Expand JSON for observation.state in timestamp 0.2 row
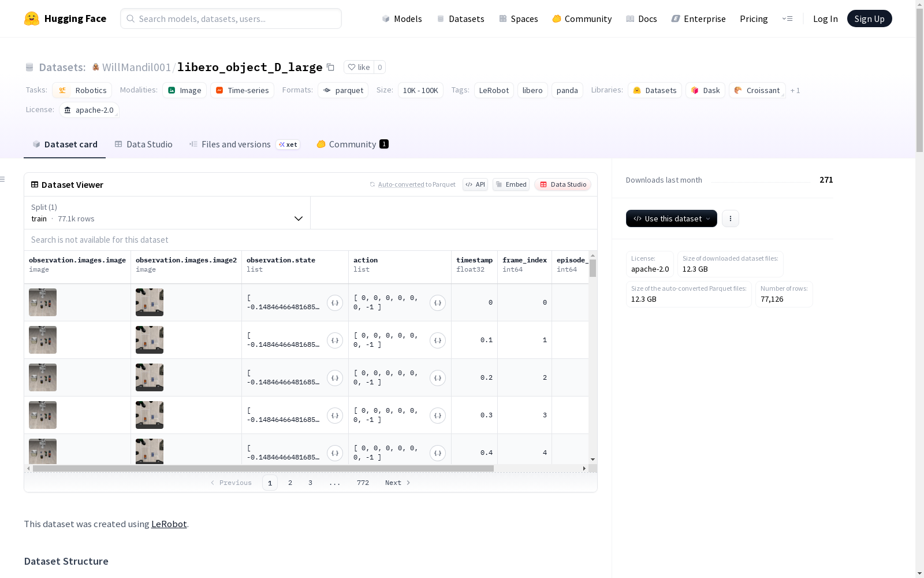The height and width of the screenshot is (578, 924). point(335,378)
